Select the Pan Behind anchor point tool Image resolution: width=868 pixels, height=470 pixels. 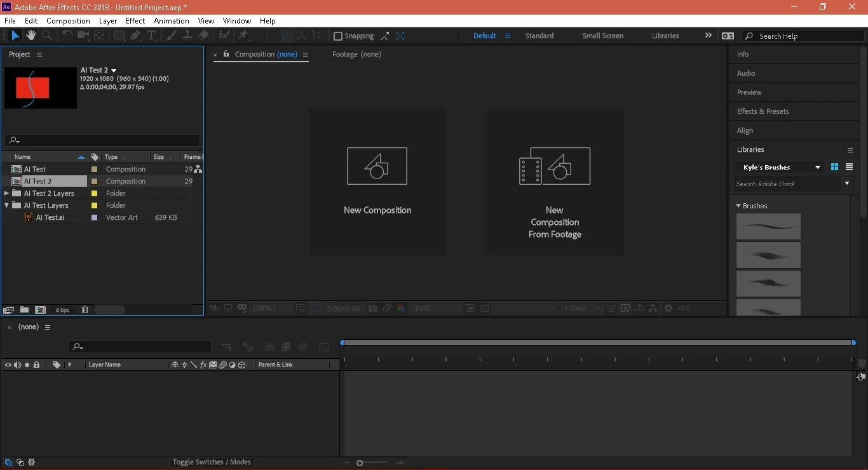(100, 36)
